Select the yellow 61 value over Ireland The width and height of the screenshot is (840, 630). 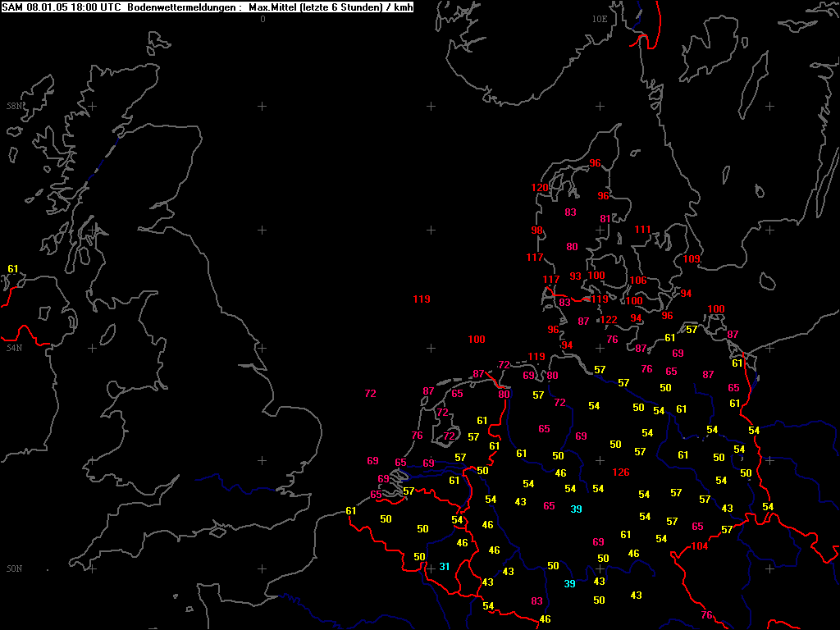(x=13, y=268)
